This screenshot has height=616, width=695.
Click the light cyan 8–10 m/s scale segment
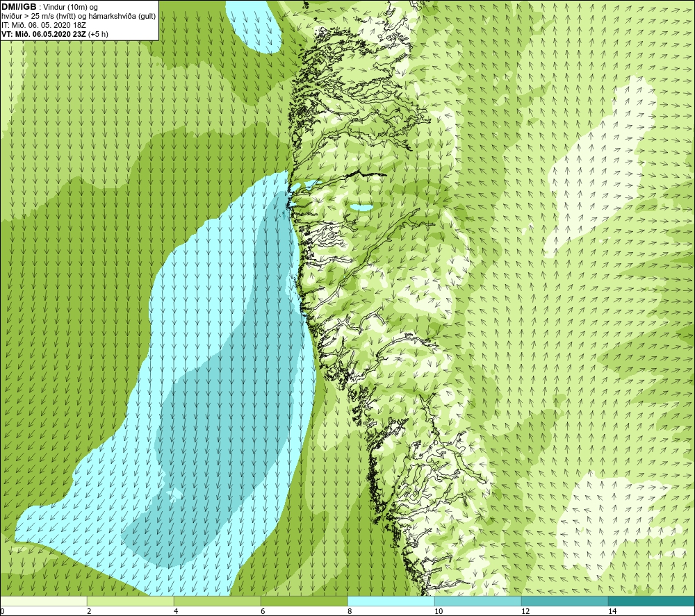pyautogui.click(x=391, y=601)
